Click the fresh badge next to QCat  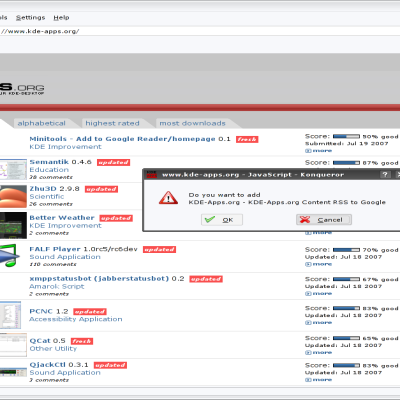click(x=82, y=341)
